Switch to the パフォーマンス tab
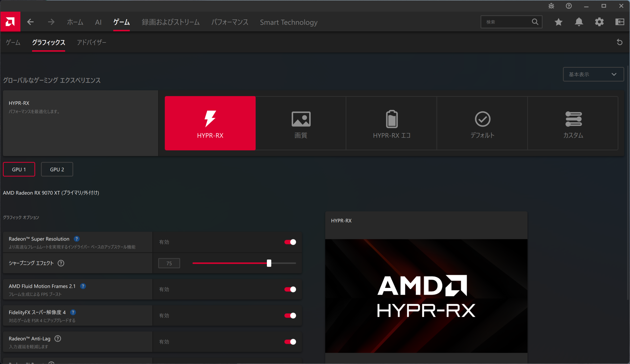Image resolution: width=630 pixels, height=364 pixels. (229, 22)
